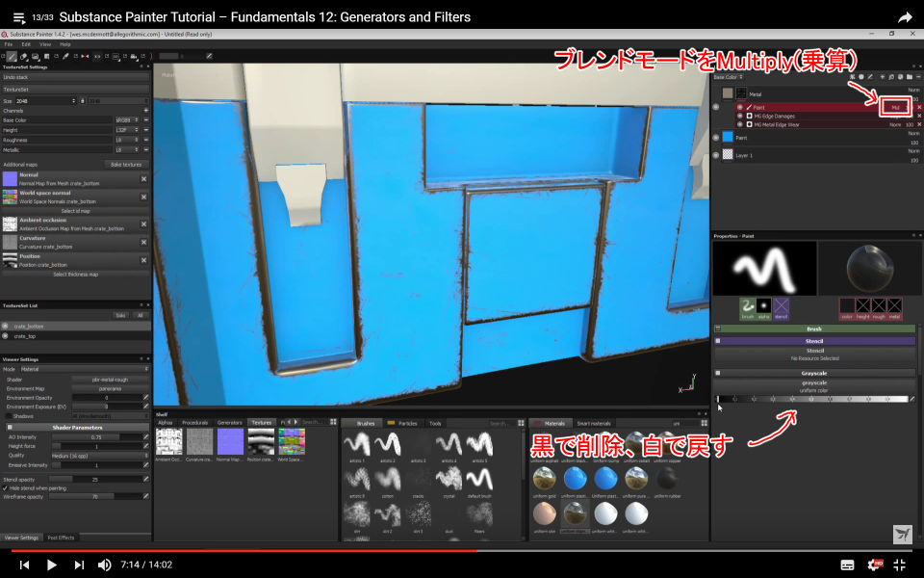Remove the Normal additional map
The height and width of the screenshot is (578, 924).
(x=143, y=179)
